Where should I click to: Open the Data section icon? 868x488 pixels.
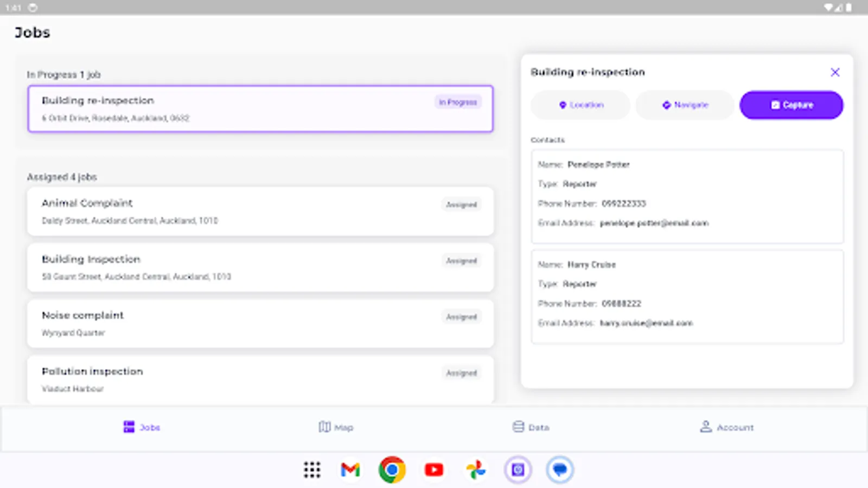tap(518, 427)
